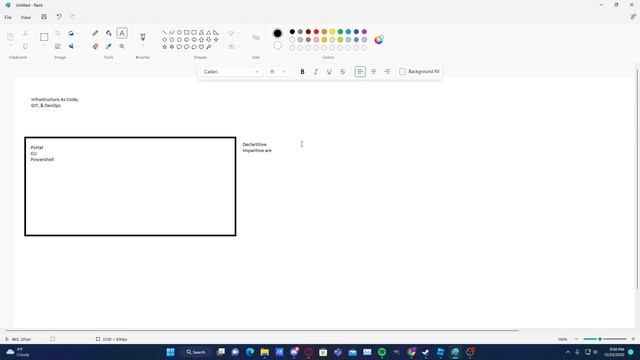Viewport: 640px width, 360px height.
Task: Click the Paste clipboard icon
Action: (11, 37)
